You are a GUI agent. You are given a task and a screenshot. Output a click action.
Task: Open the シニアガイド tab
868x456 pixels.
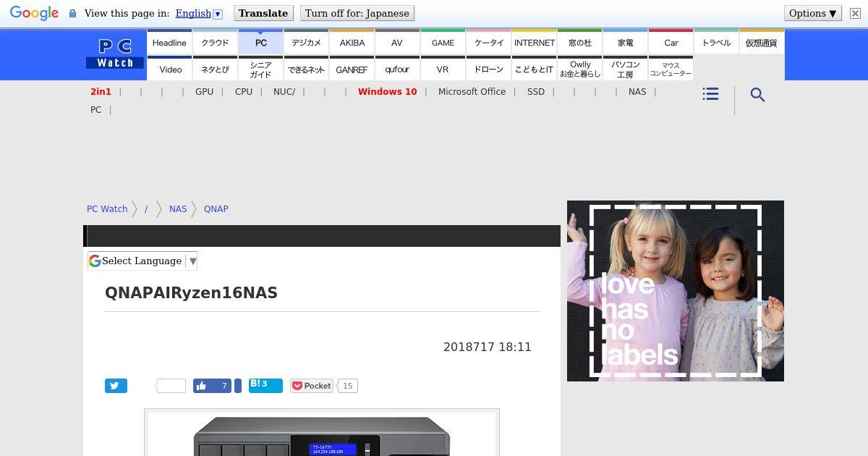[x=261, y=69]
